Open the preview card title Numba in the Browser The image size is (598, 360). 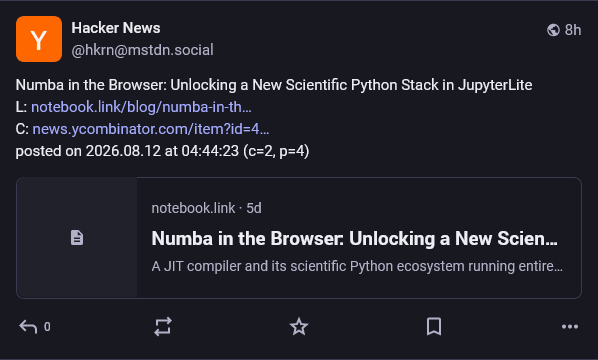coord(355,239)
